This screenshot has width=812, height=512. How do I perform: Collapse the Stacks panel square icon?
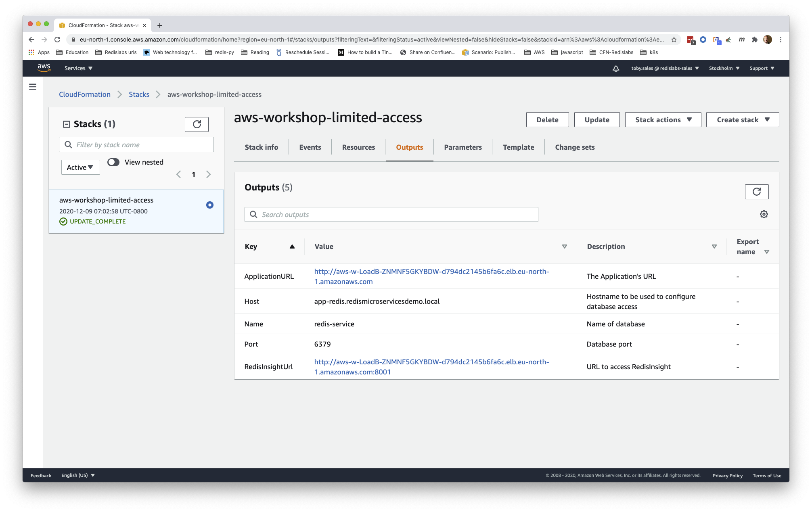(67, 124)
